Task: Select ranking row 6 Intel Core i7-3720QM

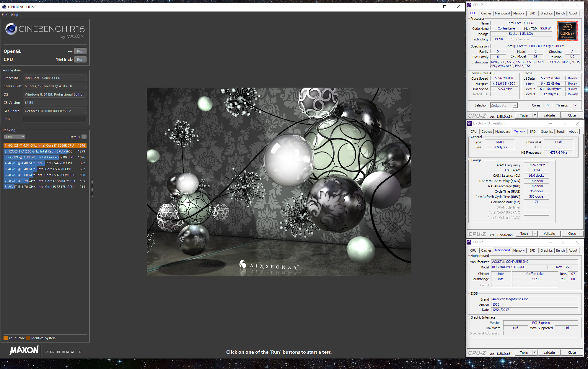Action: click(x=45, y=175)
